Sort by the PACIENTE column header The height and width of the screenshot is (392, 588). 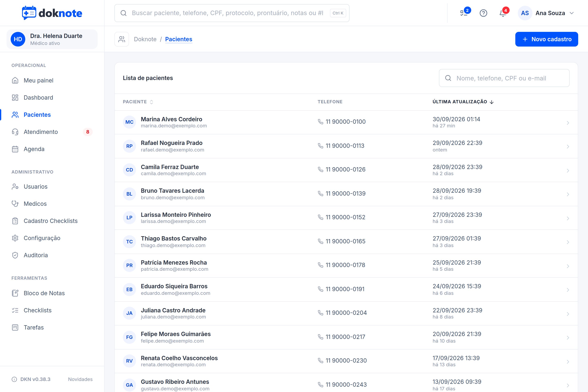[x=138, y=102]
